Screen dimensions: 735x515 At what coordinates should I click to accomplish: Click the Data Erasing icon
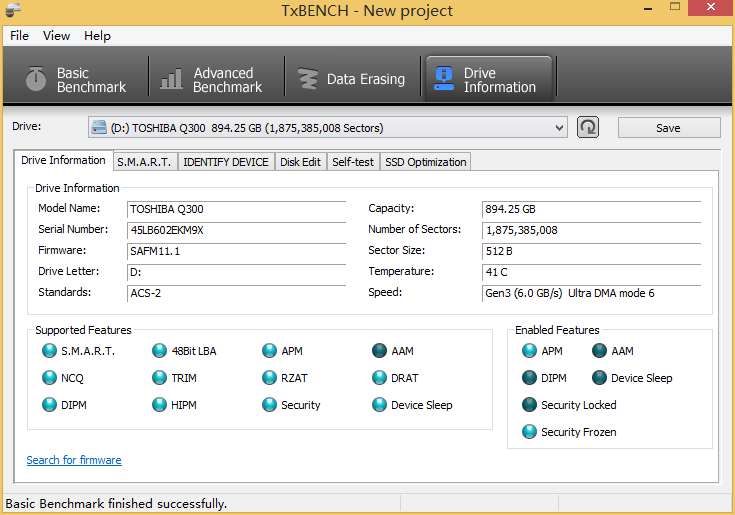tap(308, 79)
